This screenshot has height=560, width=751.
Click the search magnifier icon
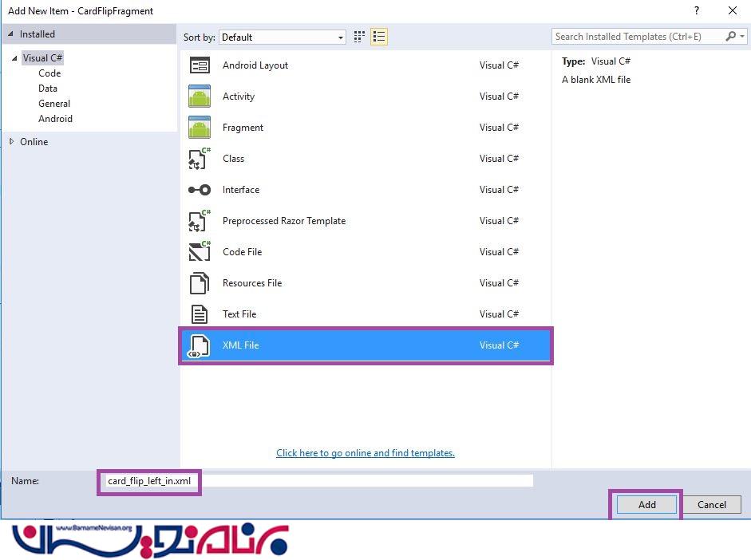coord(731,37)
